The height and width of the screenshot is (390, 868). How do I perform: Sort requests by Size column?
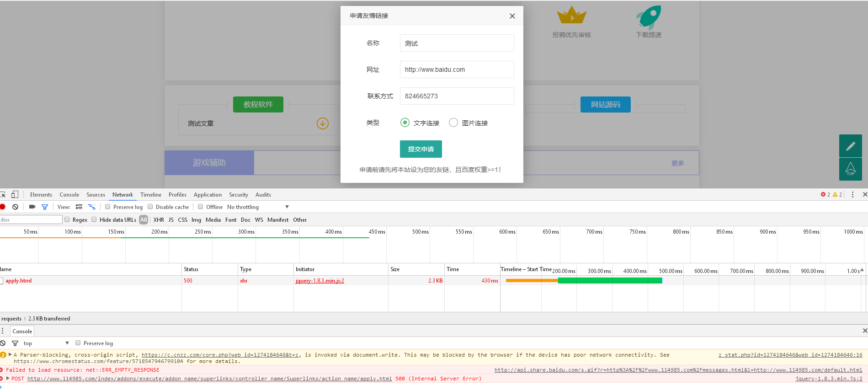click(x=416, y=269)
